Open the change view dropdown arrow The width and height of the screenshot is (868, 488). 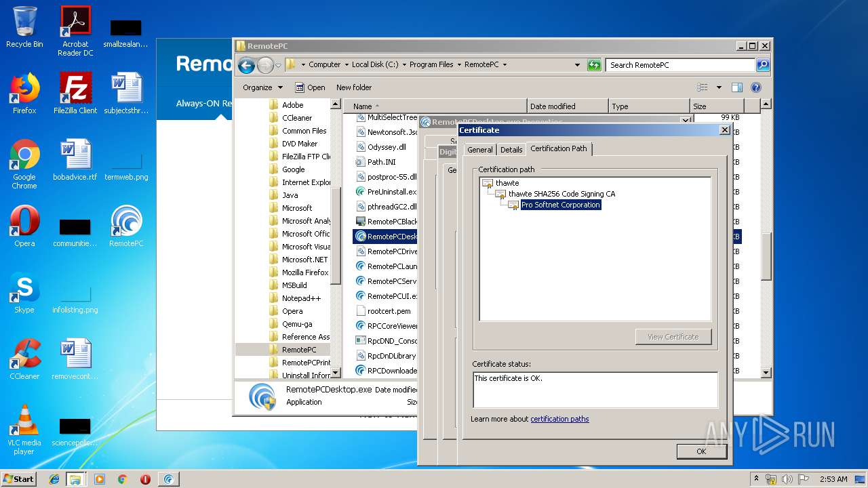719,87
